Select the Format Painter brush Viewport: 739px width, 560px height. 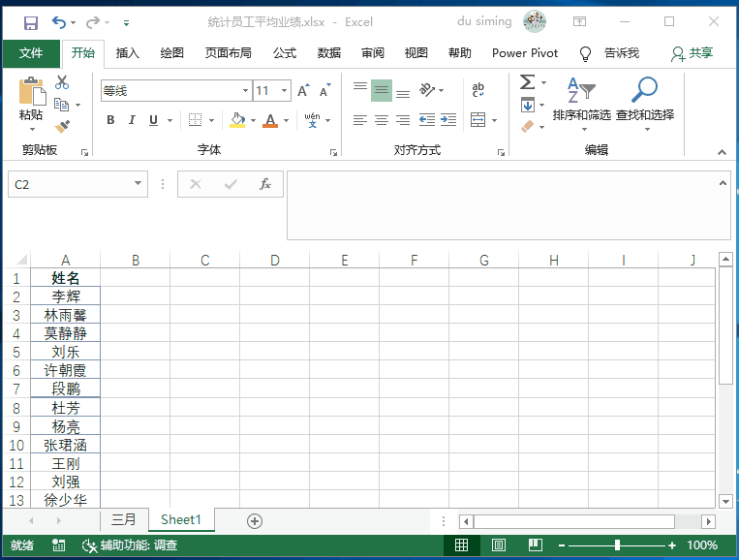click(x=62, y=125)
